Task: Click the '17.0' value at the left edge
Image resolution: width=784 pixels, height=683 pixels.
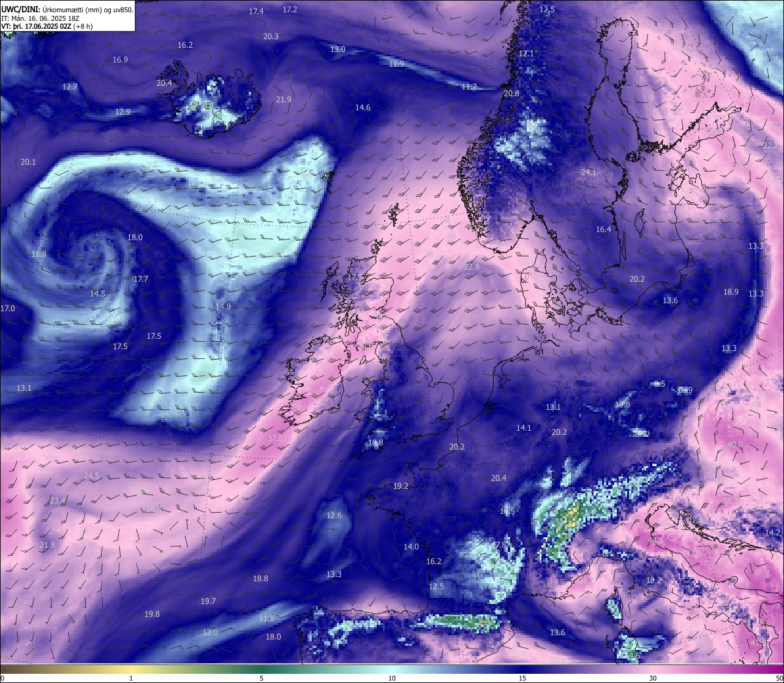Action: click(7, 309)
